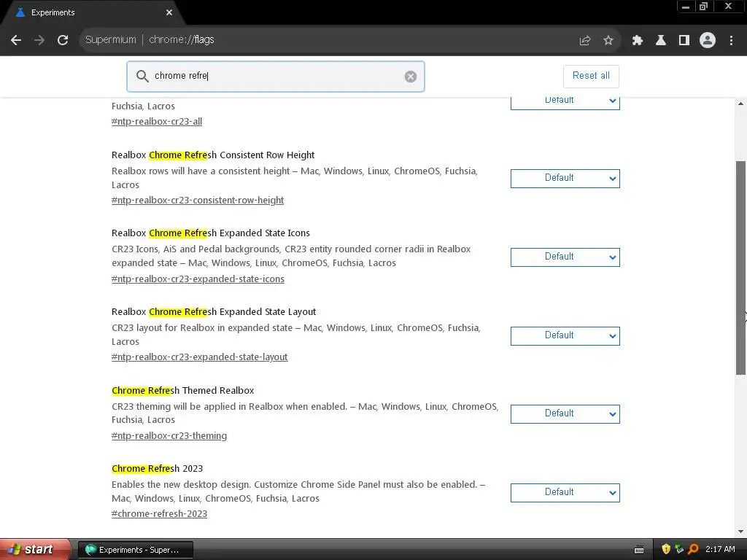Screen dimensions: 747x560
Task: Click the Realbox Expanded State Icons title
Action: point(211,233)
